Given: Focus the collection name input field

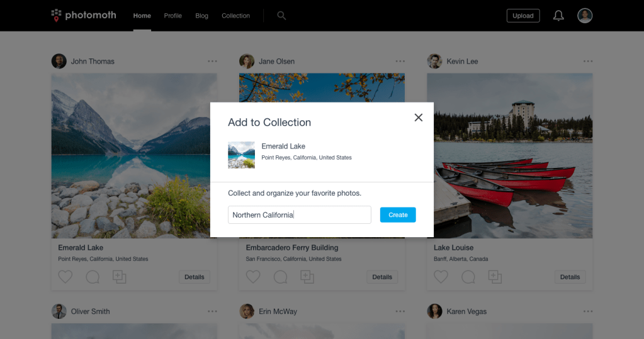Looking at the screenshot, I should pyautogui.click(x=300, y=215).
